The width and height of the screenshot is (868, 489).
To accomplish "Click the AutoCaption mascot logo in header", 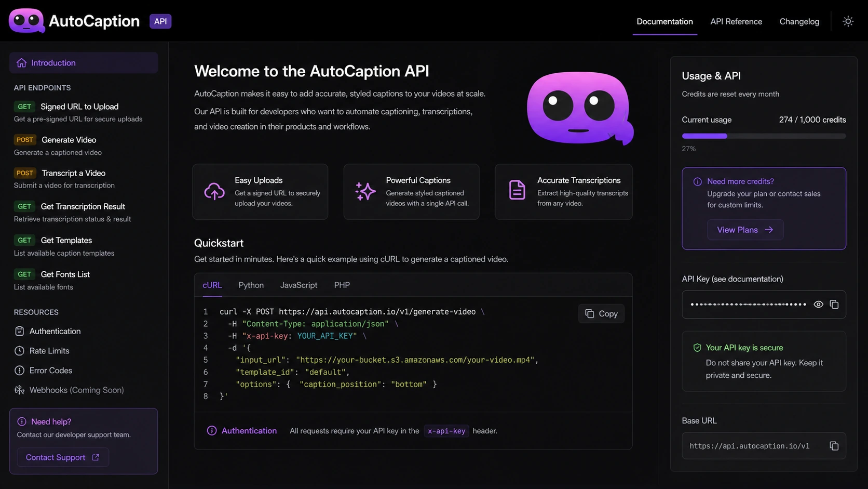I will (x=26, y=21).
